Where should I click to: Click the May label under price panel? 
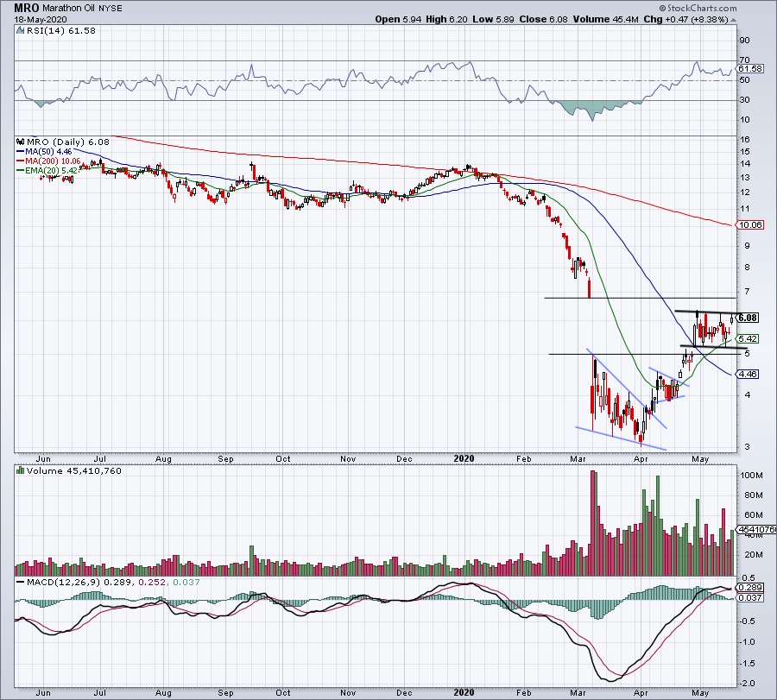(x=699, y=458)
